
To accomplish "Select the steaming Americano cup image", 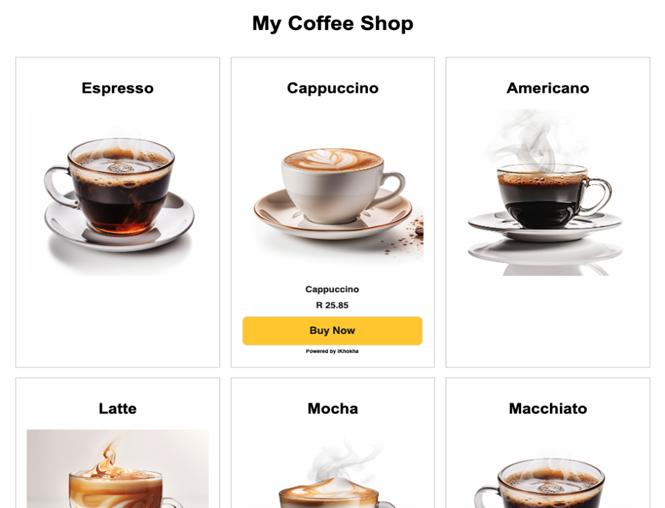I will pos(548,192).
